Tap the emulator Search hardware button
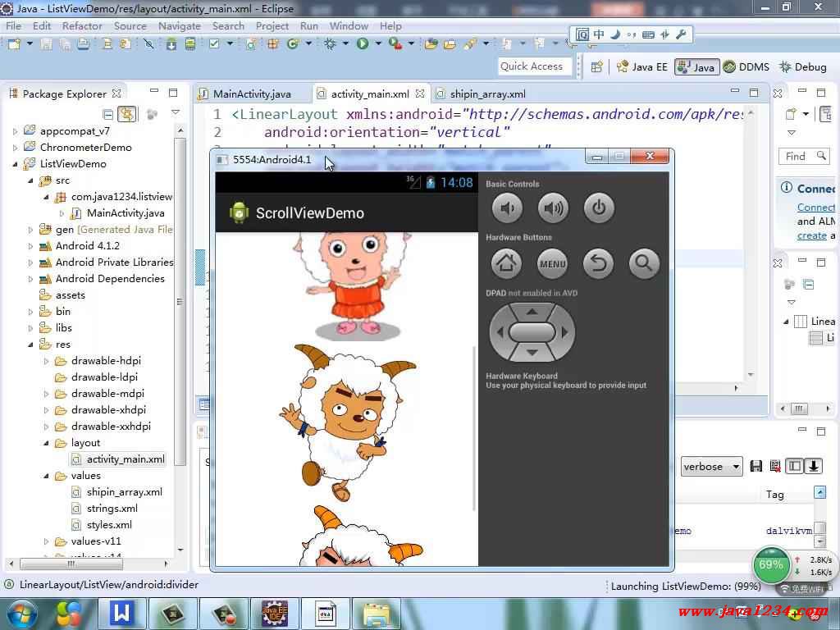This screenshot has height=630, width=840. coord(644,263)
